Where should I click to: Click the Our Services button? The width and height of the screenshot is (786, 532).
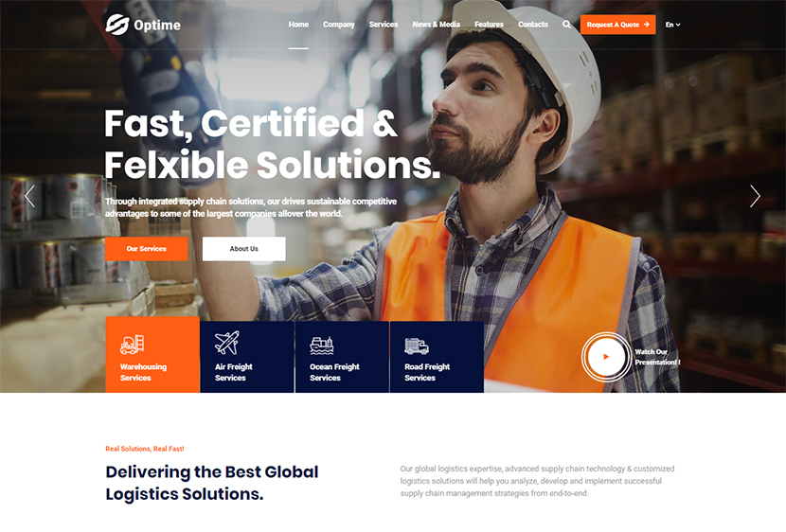[x=147, y=248]
